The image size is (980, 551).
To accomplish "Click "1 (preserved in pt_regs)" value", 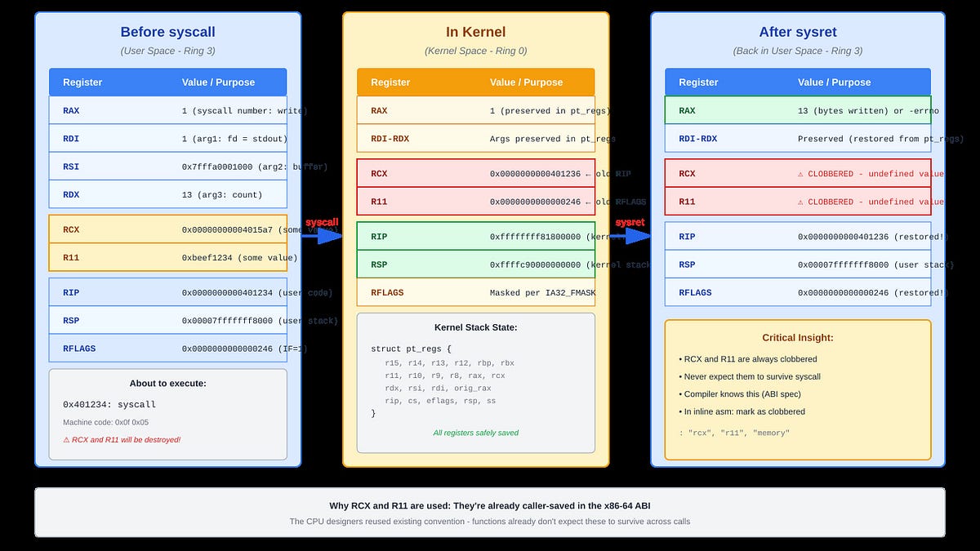I will point(552,111).
